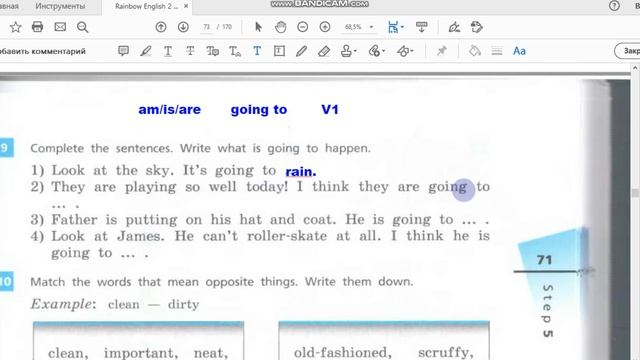The width and height of the screenshot is (640, 360).
Task: Click the page number 71 label
Action: tap(544, 260)
